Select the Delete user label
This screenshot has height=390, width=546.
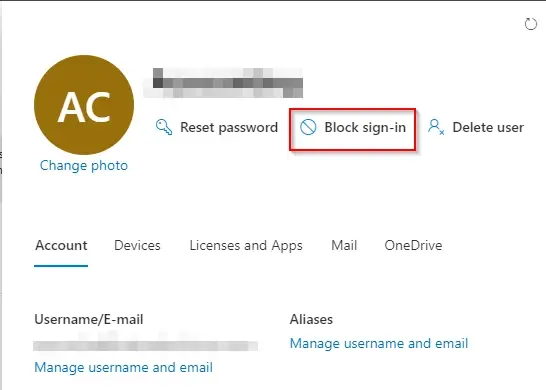point(488,127)
